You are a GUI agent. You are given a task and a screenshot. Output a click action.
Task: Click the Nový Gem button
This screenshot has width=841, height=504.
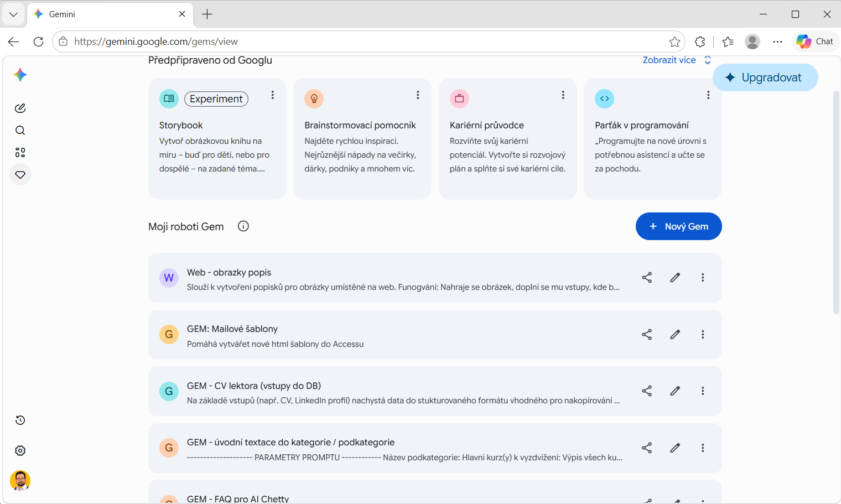[x=679, y=226]
